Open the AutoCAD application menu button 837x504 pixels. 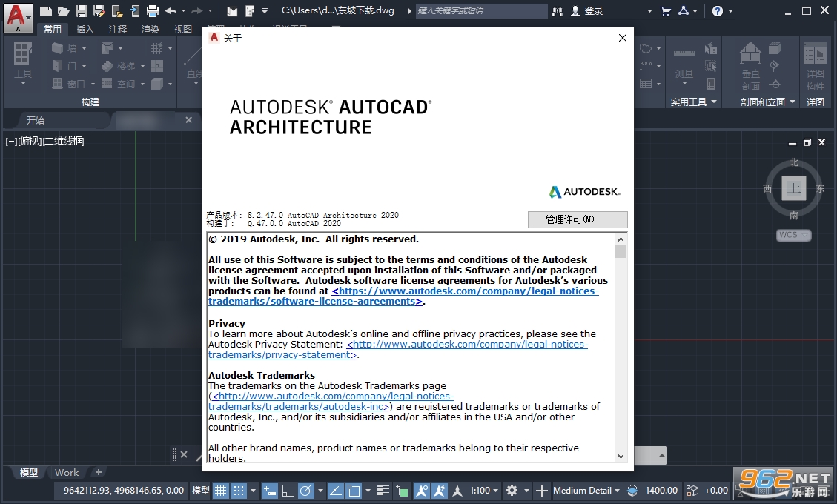coord(18,17)
